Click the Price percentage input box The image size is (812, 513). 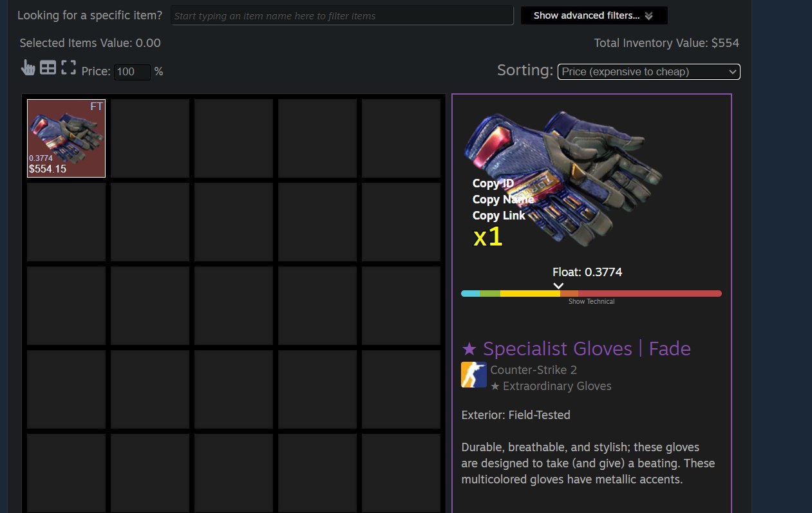[x=132, y=71]
